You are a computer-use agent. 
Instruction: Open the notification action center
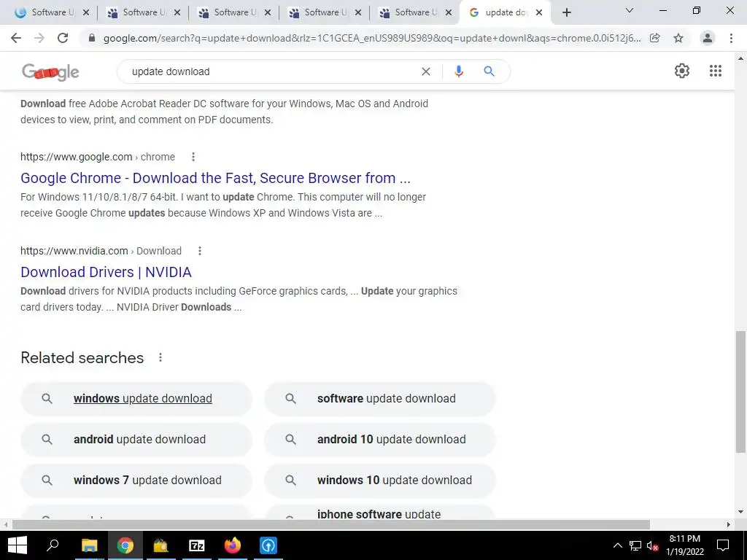[723, 545]
